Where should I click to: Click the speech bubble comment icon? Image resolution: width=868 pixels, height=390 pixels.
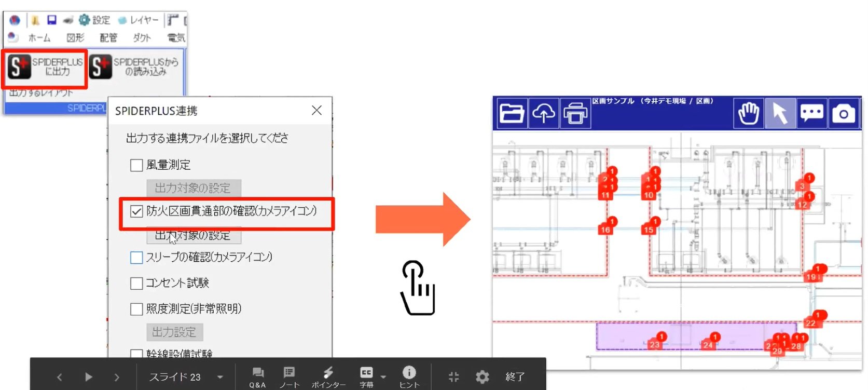pyautogui.click(x=812, y=113)
